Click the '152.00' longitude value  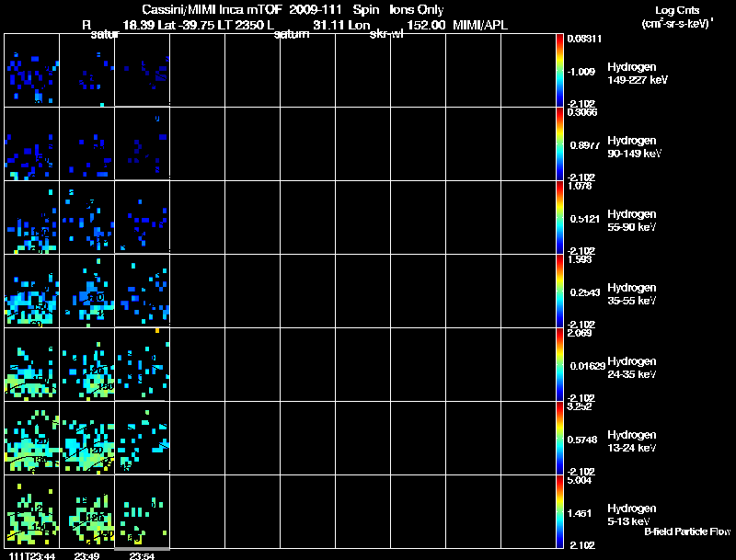point(426,25)
